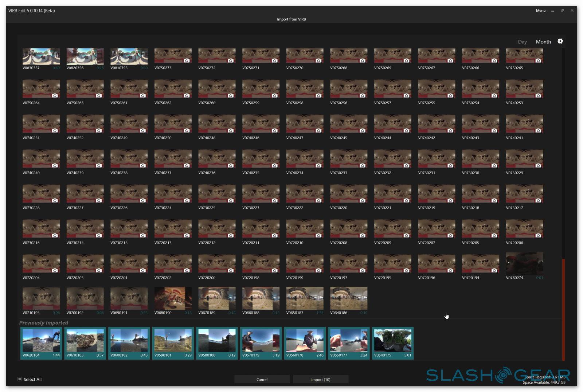583x392 pixels.
Task: Click the camera icon on photo V0740241
Action: [x=538, y=130]
